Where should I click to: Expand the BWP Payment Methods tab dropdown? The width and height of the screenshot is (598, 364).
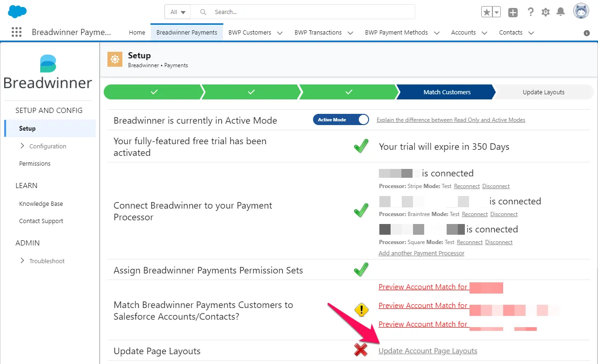[437, 33]
